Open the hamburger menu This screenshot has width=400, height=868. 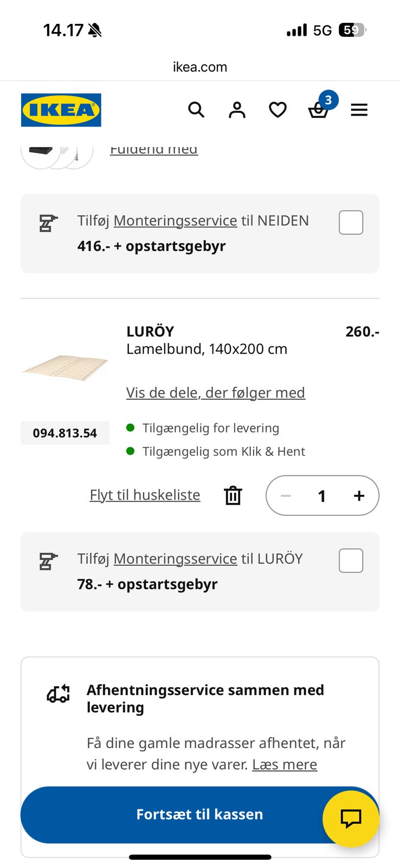tap(359, 110)
